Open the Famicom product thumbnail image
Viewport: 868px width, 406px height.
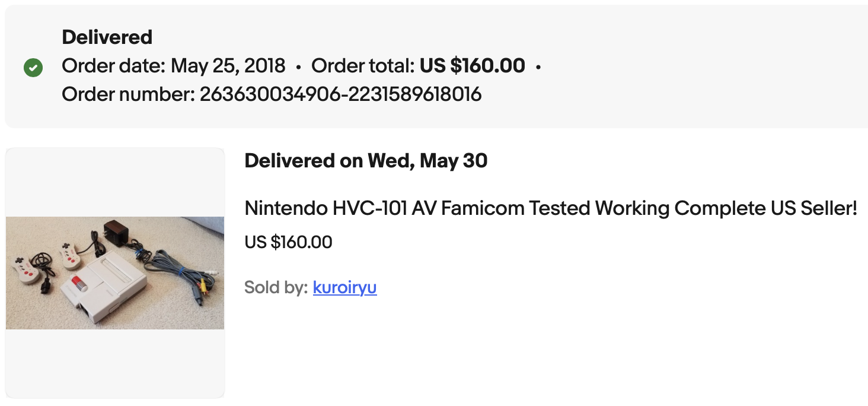(x=115, y=273)
